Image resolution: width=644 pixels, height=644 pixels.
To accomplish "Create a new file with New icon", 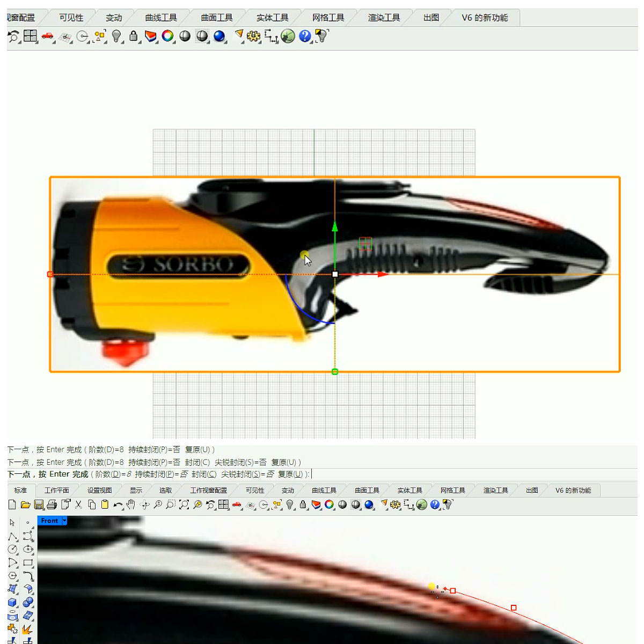I will (12, 504).
